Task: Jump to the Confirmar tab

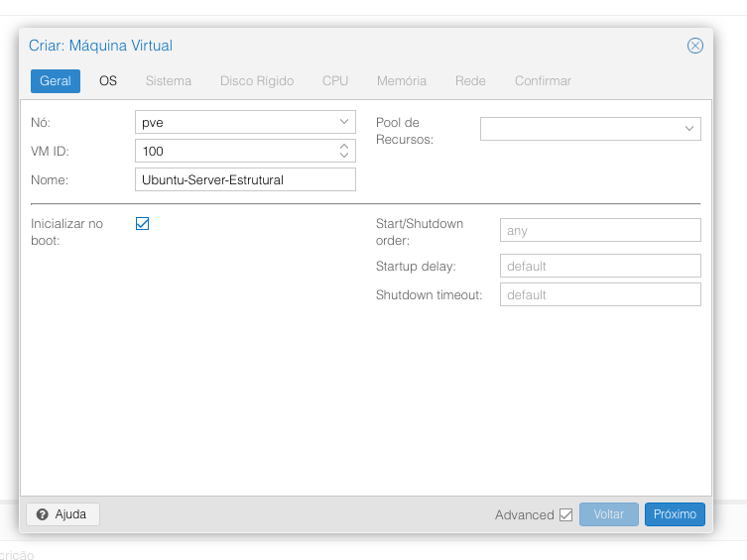Action: click(x=543, y=81)
